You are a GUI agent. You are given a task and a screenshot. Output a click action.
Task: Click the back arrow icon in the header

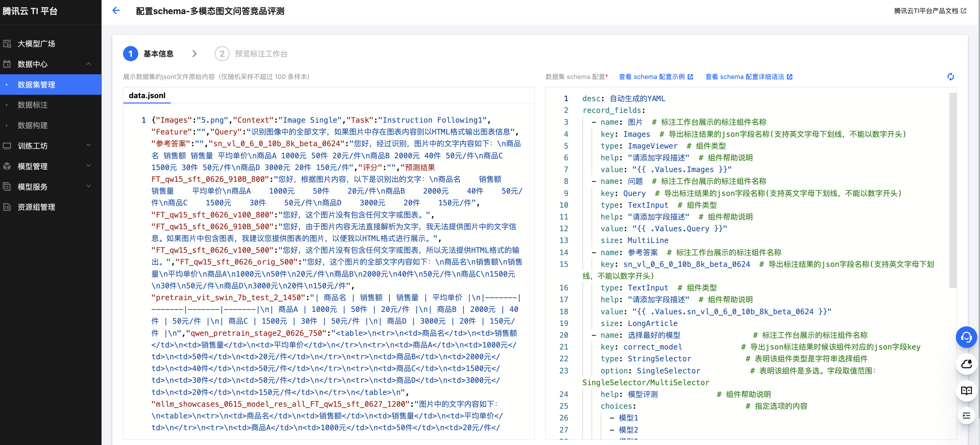click(x=116, y=11)
